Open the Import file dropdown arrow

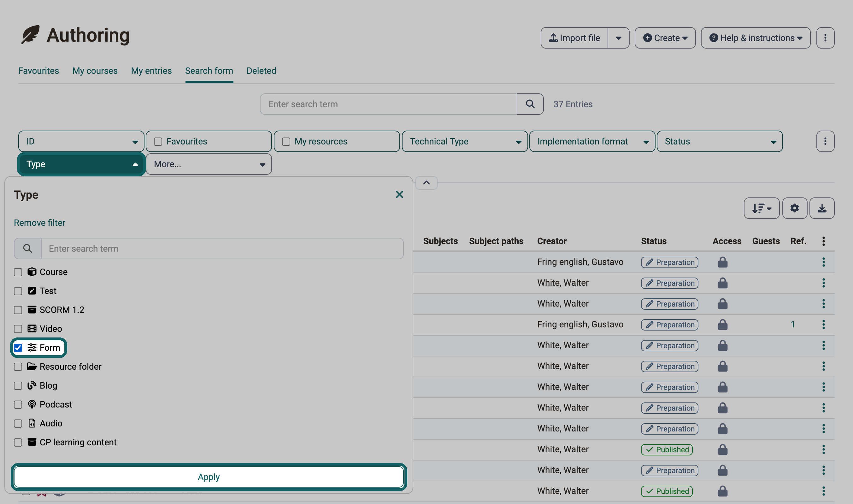click(x=619, y=38)
